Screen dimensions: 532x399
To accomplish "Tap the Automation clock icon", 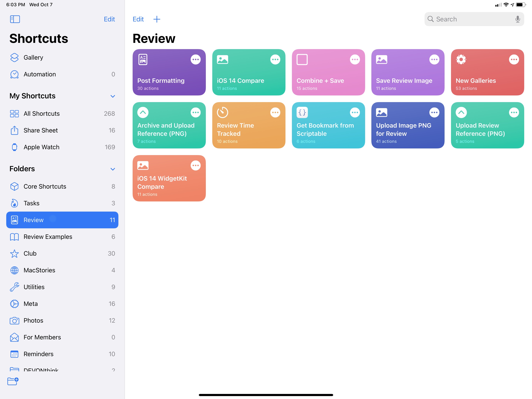I will [14, 74].
